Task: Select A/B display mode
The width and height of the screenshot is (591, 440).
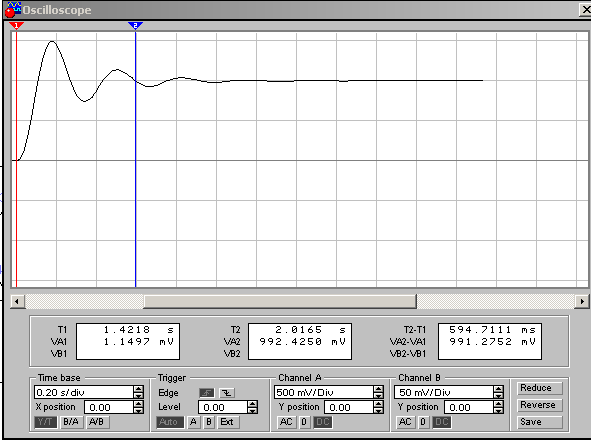Action: click(97, 422)
